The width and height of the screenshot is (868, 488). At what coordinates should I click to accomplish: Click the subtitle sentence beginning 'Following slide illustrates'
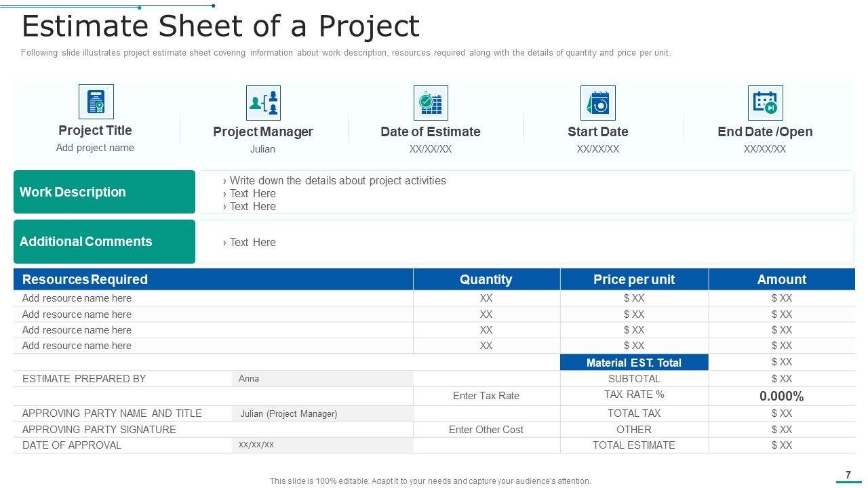pos(346,53)
